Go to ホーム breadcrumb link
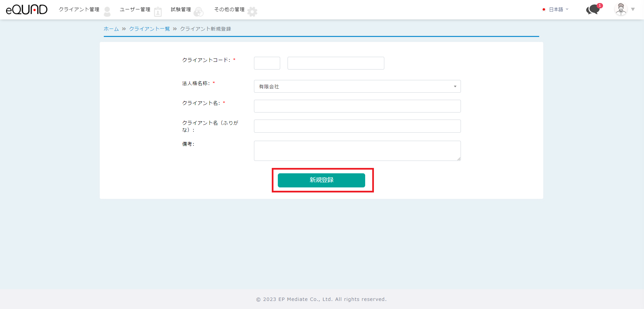The image size is (644, 309). tap(111, 29)
